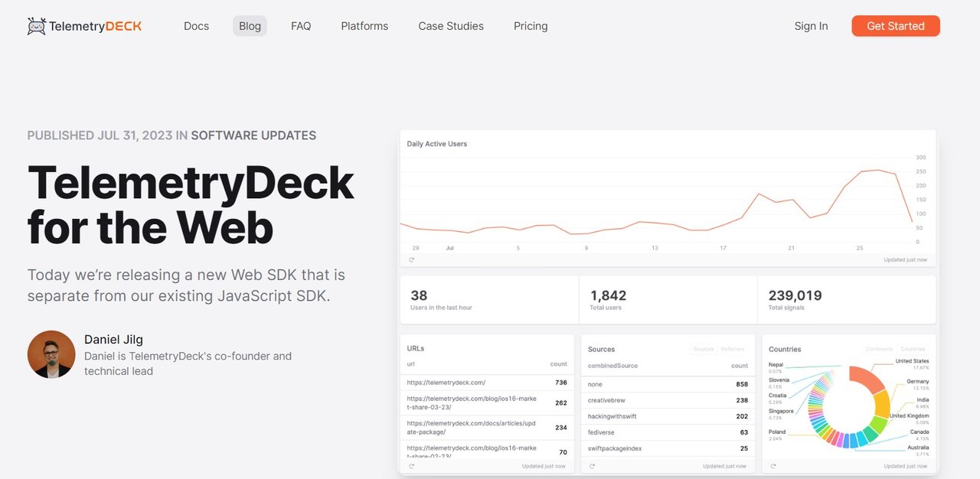Click the Canada country label
Screen dimensions: 980x479
(919, 432)
